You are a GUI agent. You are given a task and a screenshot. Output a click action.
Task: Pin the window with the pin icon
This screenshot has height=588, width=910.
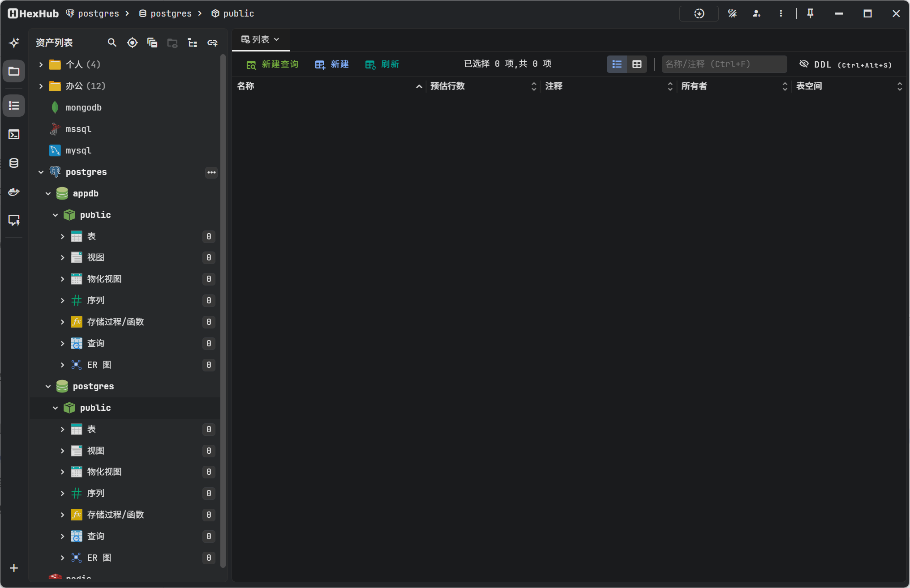pyautogui.click(x=810, y=13)
